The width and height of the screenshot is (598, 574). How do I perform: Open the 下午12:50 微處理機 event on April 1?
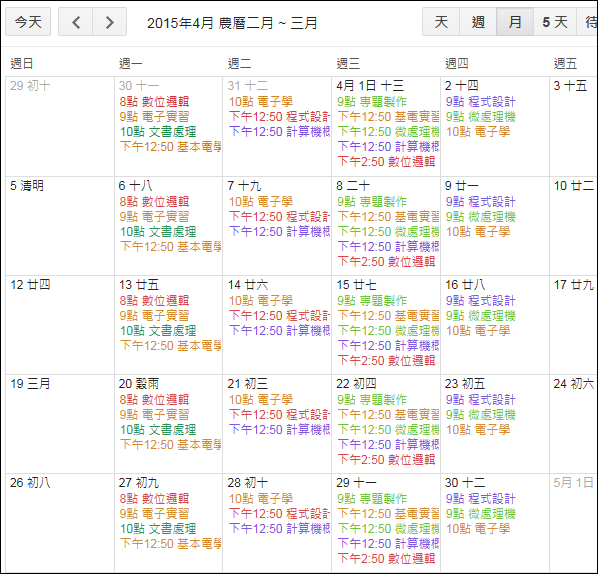(388, 132)
